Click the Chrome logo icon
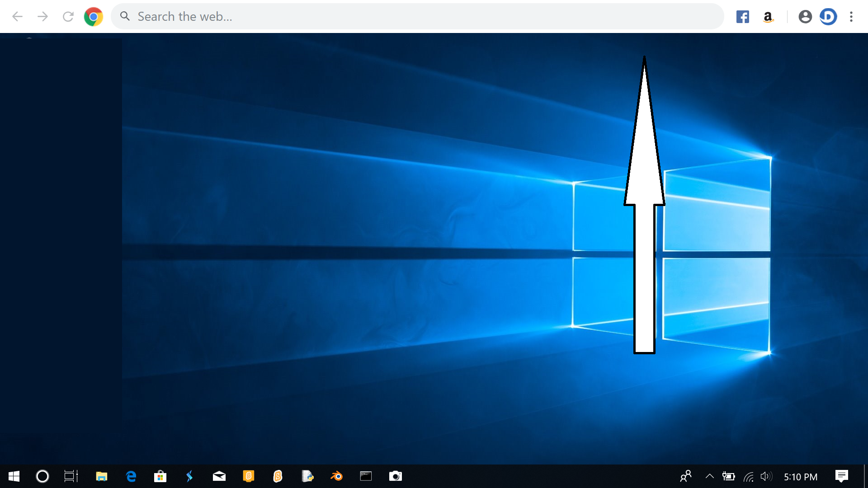The image size is (868, 488). click(x=93, y=17)
